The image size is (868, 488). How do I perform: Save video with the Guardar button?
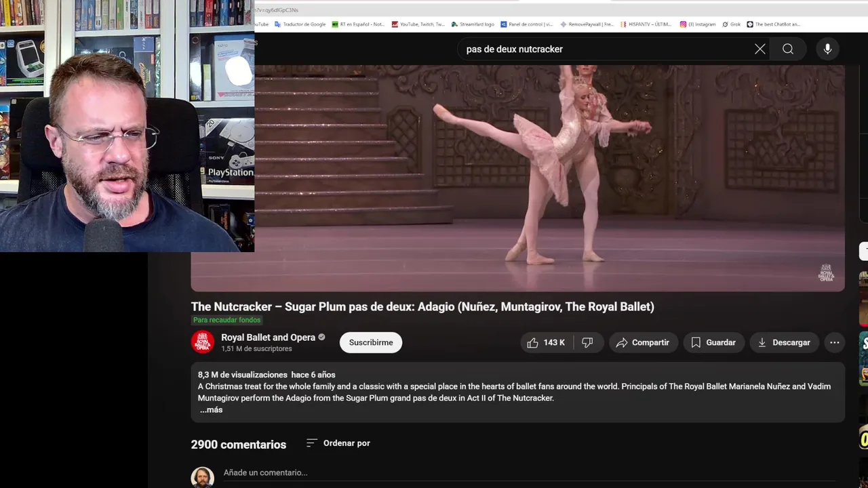pyautogui.click(x=713, y=342)
